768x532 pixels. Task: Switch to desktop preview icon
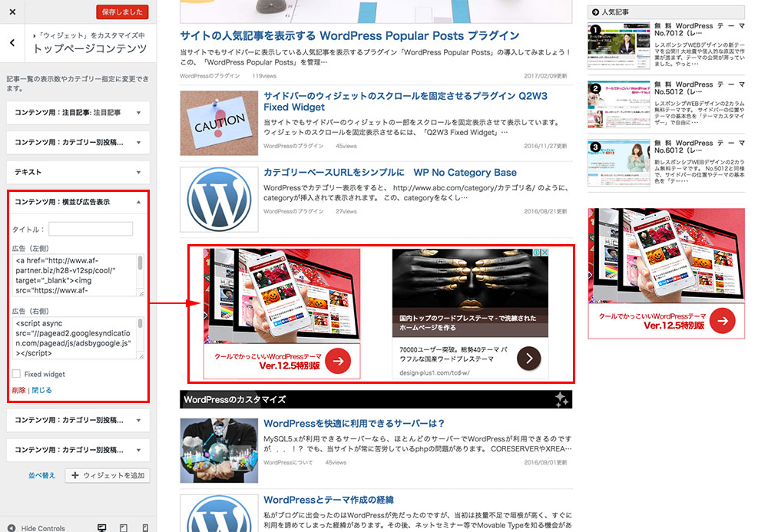point(102,528)
